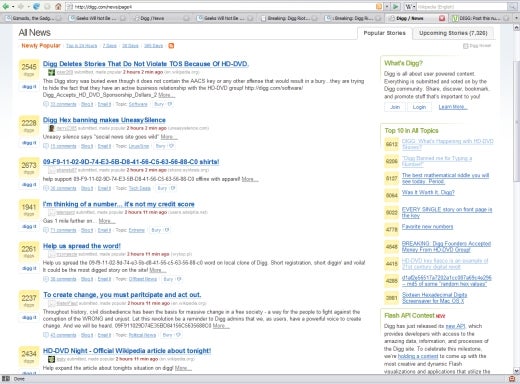Toggle the Digg Herald checkbox option
This screenshot has width=520, height=384.
click(x=466, y=46)
